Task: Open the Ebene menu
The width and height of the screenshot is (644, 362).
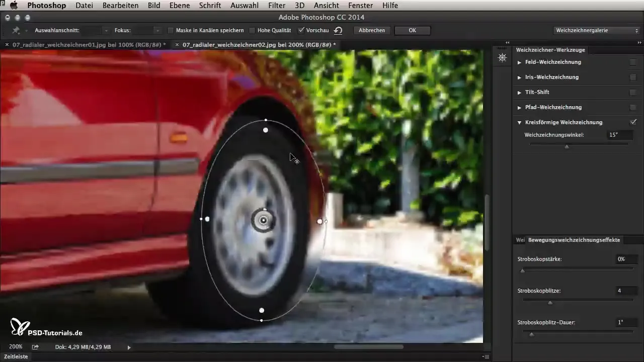Action: 181,6
